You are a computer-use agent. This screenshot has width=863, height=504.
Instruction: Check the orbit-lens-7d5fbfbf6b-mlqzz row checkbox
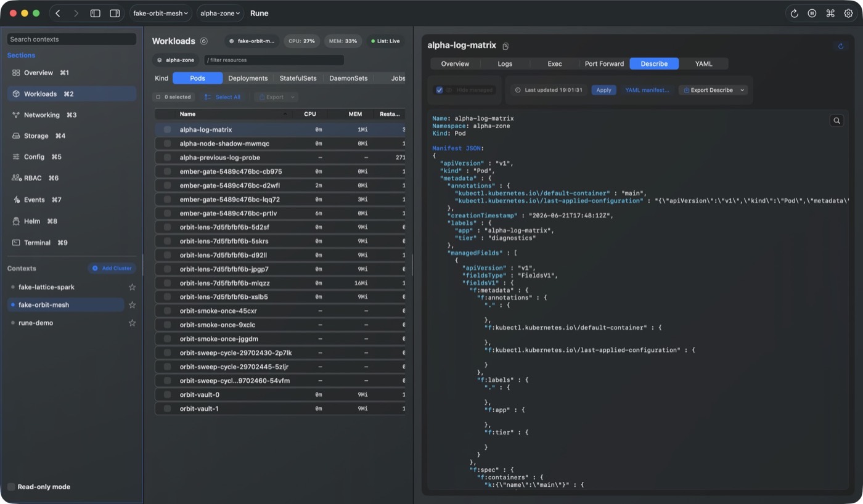pos(167,283)
